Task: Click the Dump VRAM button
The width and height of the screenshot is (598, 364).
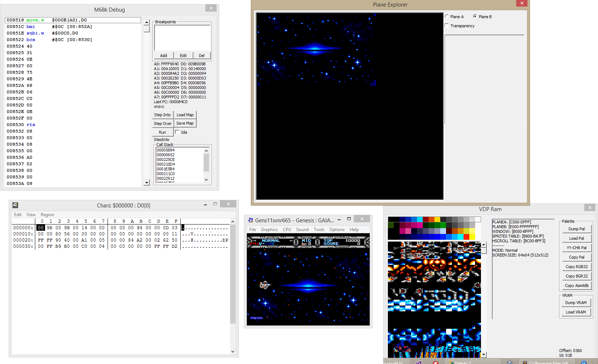Action: 576,303
